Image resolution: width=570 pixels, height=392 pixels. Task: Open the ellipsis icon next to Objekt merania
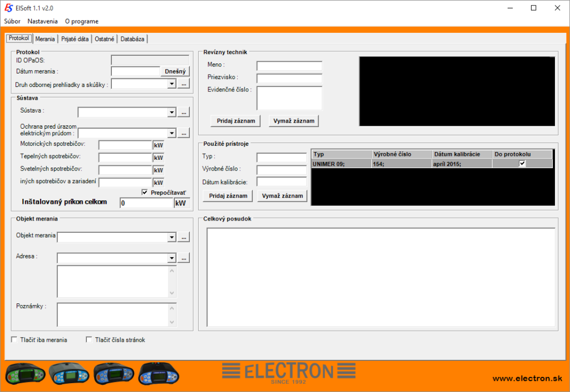[184, 237]
